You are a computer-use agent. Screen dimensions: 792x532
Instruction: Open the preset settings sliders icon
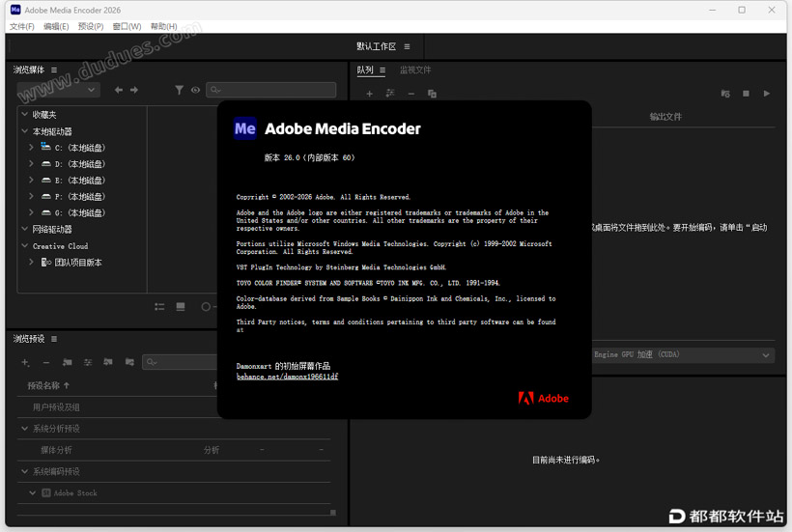click(88, 362)
